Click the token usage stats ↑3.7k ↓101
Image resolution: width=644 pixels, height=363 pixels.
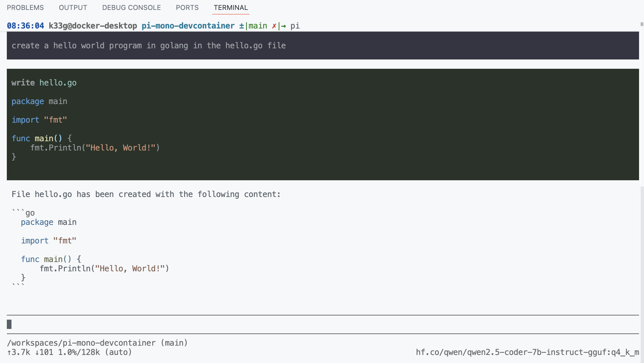point(30,352)
